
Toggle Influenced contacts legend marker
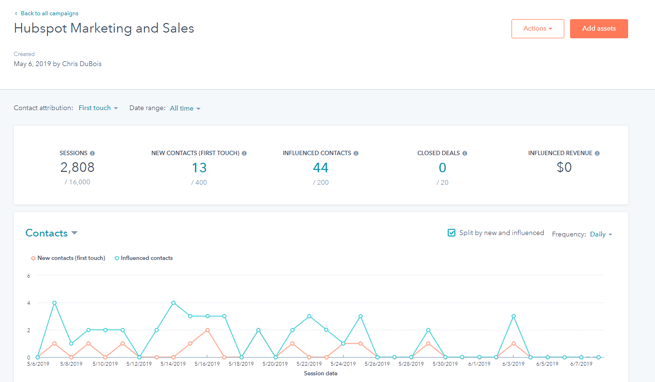click(x=117, y=258)
